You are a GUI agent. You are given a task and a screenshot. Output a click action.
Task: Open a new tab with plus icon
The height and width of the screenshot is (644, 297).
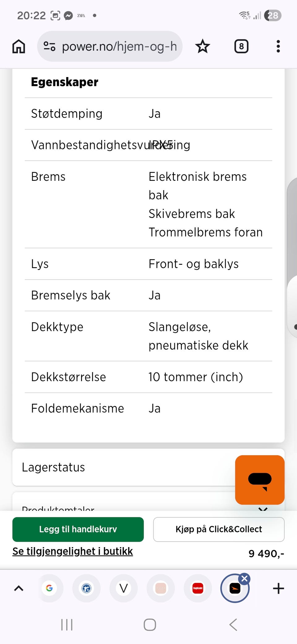tap(278, 588)
